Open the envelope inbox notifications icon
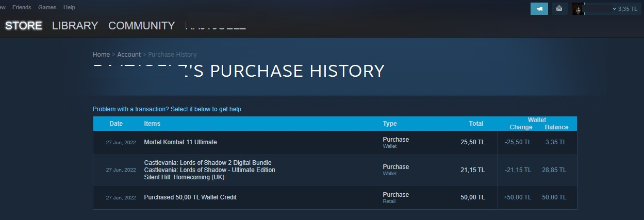The width and height of the screenshot is (644, 220). pyautogui.click(x=559, y=9)
